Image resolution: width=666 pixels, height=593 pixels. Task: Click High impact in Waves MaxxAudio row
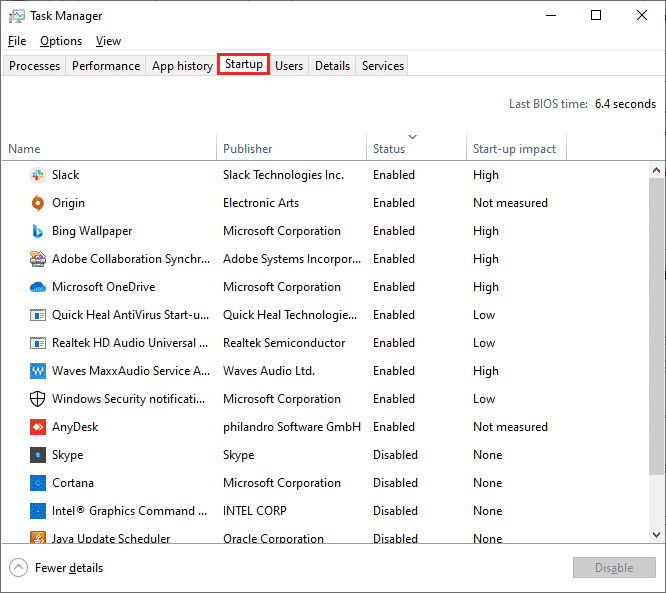[486, 371]
